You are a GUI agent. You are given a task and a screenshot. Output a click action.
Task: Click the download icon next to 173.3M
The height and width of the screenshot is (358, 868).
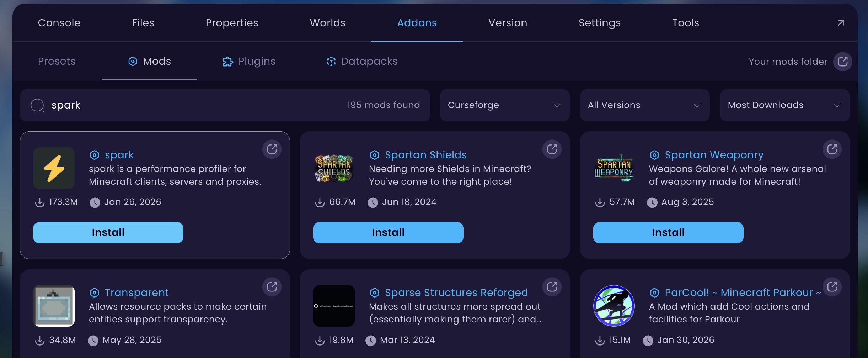pyautogui.click(x=40, y=202)
